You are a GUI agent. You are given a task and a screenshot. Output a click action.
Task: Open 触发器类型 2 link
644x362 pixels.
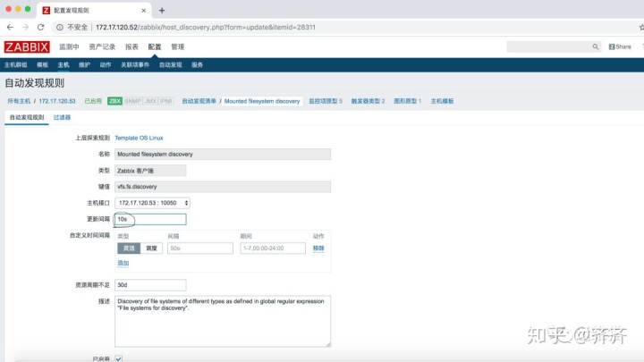pyautogui.click(x=368, y=101)
